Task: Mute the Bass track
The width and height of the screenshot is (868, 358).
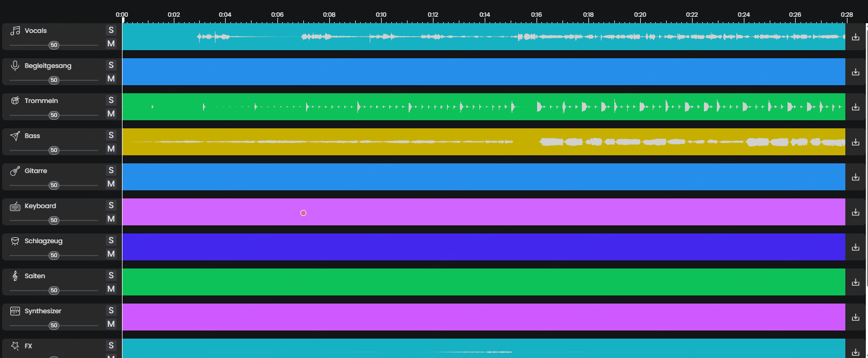Action: 111,149
